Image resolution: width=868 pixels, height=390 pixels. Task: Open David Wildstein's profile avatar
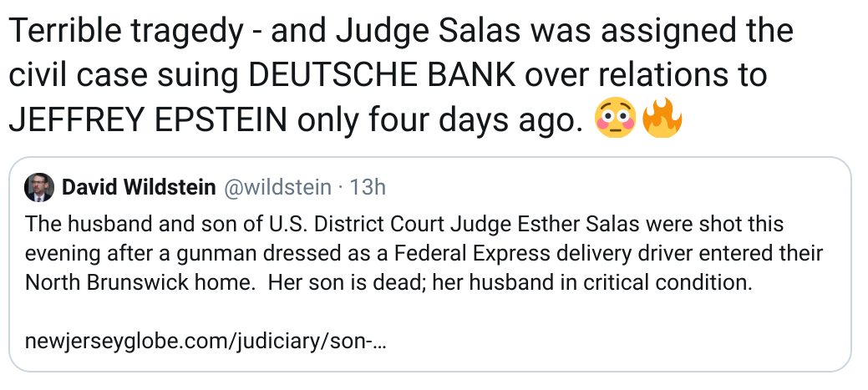[40, 187]
